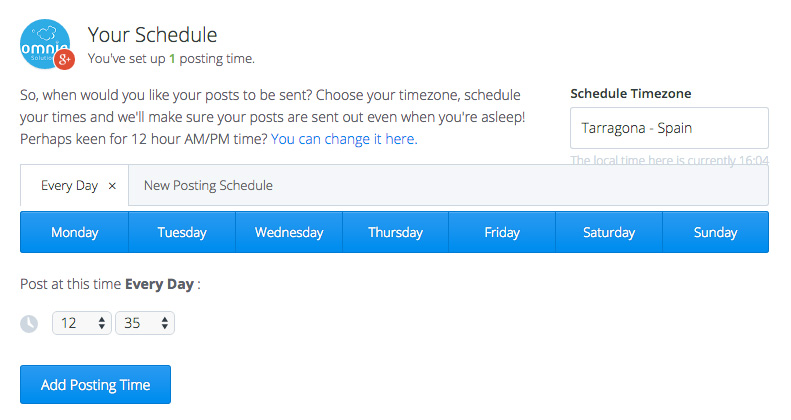Click the Schedule Timezone input field

tap(668, 128)
